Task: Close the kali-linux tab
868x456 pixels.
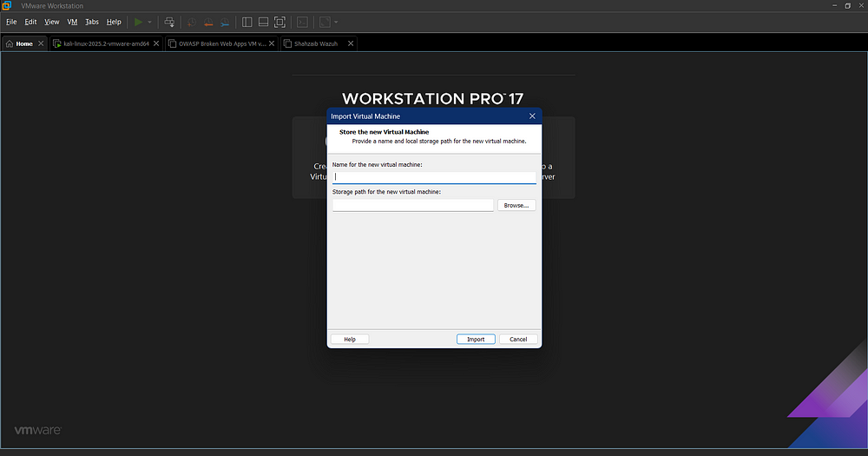Action: (x=156, y=43)
